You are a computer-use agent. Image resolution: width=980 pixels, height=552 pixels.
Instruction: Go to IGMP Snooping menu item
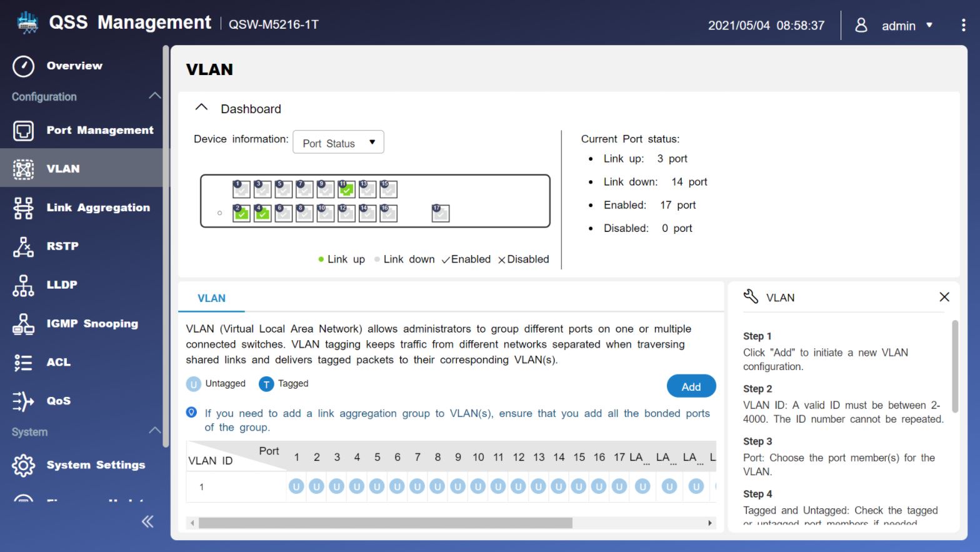click(92, 324)
